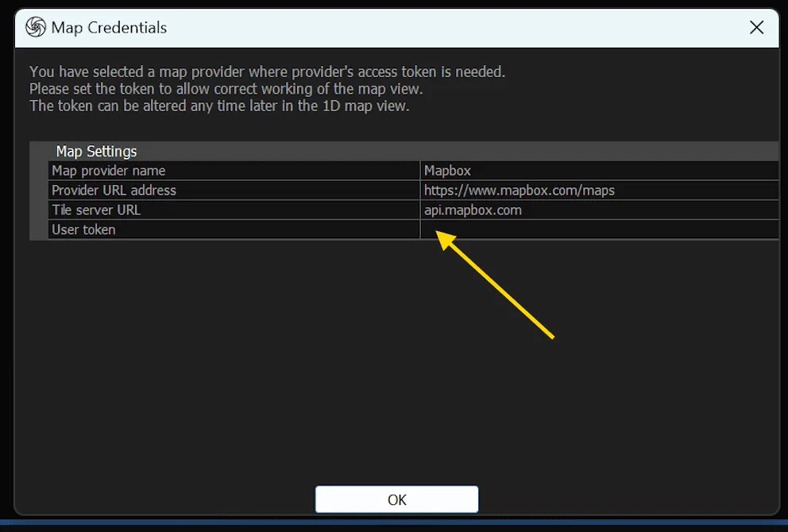Select the User token label
The width and height of the screenshot is (788, 532).
pos(83,229)
